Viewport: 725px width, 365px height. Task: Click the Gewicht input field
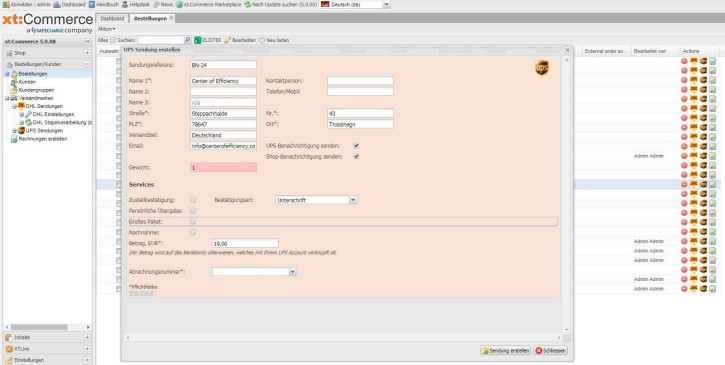tap(223, 167)
